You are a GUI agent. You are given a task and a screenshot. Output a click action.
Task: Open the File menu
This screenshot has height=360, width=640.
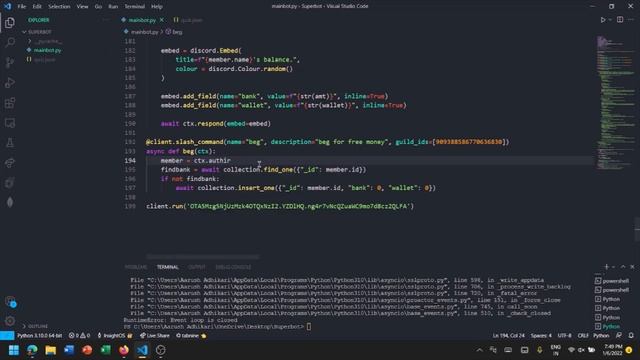point(22,7)
